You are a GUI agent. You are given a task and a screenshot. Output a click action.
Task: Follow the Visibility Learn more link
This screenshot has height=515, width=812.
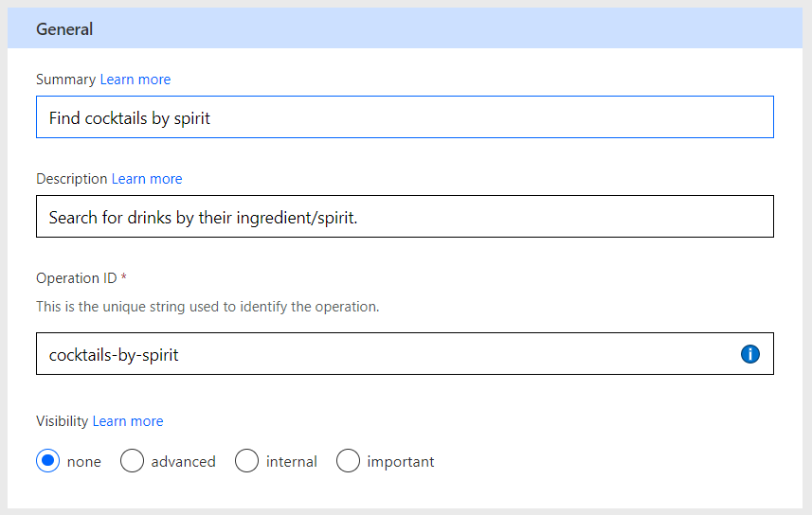pos(128,420)
